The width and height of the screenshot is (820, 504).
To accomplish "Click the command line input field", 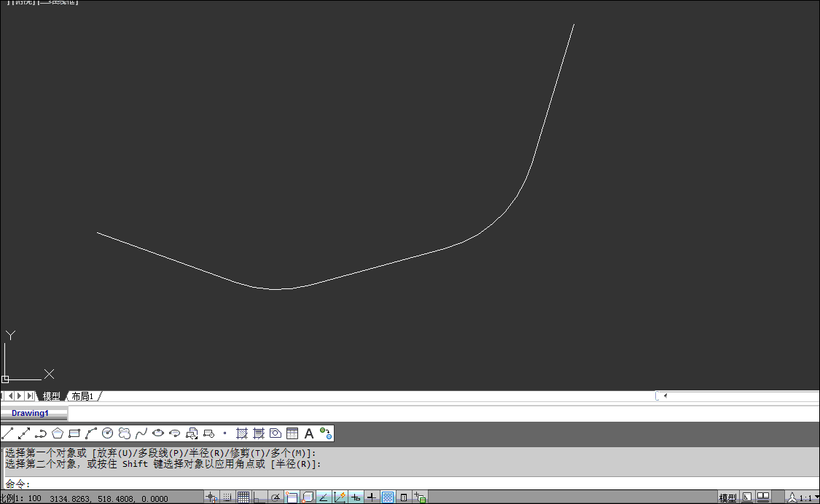I will click(364, 484).
